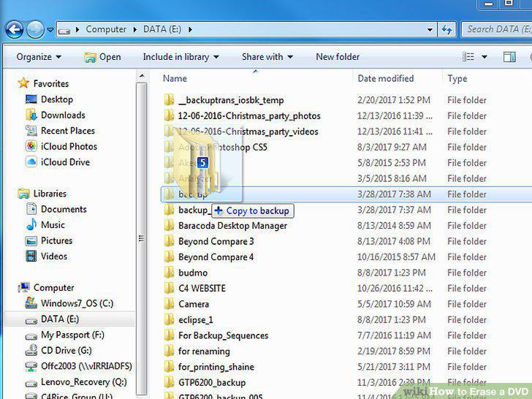Click the navigation pane scrollbar thumb
Image resolution: width=532 pixels, height=399 pixels.
pos(142,238)
